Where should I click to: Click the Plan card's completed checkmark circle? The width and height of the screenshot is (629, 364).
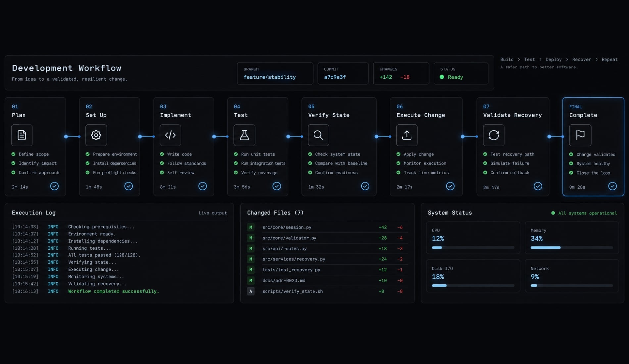tap(54, 186)
